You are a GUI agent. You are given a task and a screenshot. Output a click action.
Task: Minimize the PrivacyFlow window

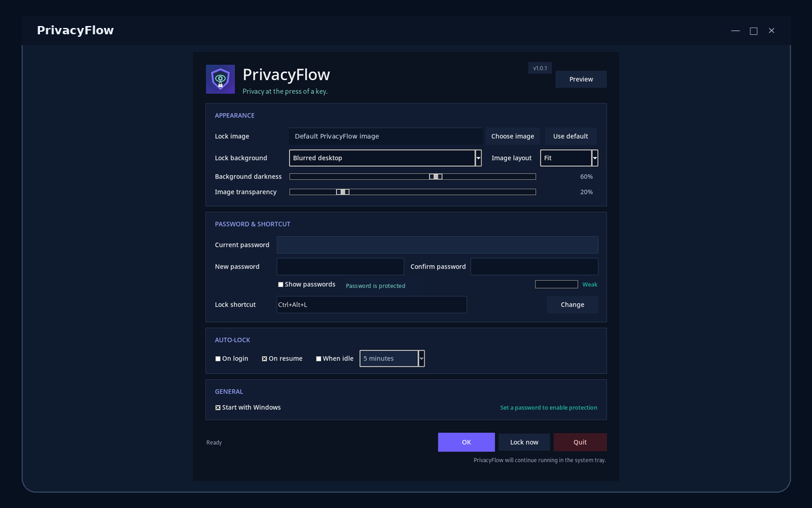(736, 30)
